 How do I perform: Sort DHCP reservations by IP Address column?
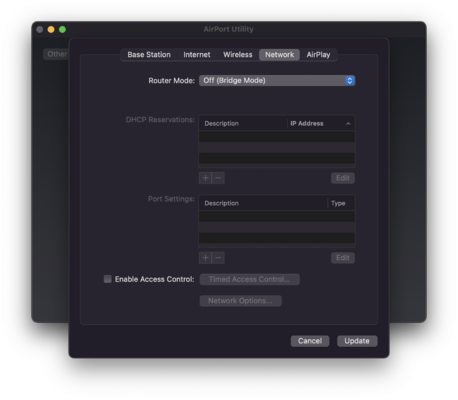click(320, 123)
